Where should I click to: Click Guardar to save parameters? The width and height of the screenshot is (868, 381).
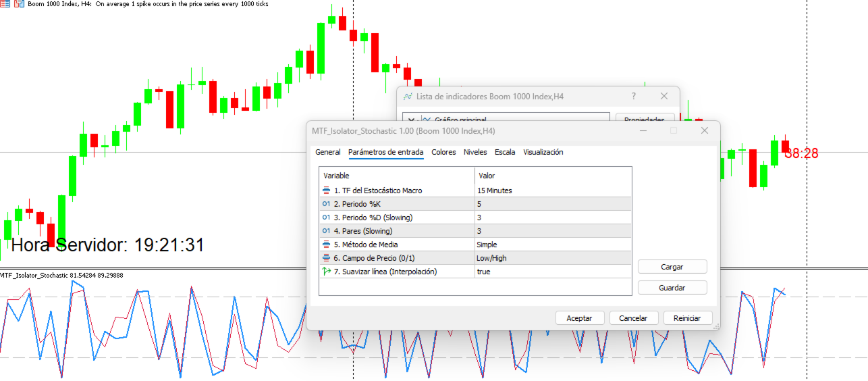point(672,288)
